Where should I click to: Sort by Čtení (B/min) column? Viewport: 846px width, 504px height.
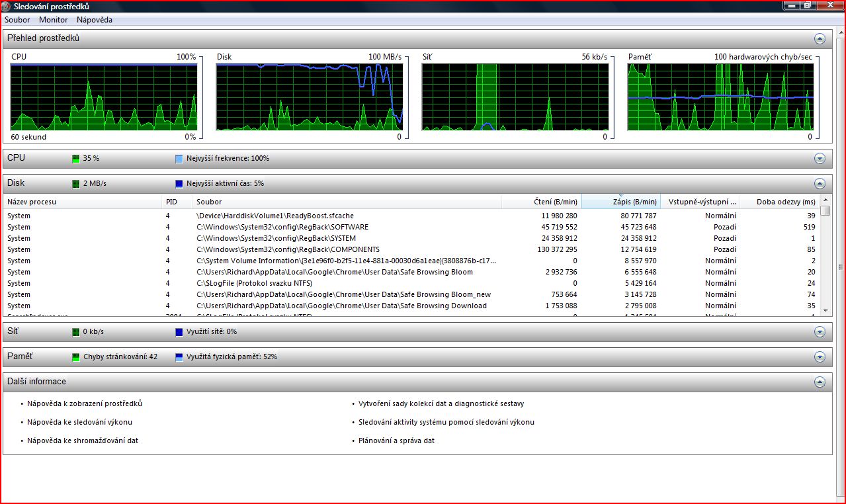[x=541, y=202]
